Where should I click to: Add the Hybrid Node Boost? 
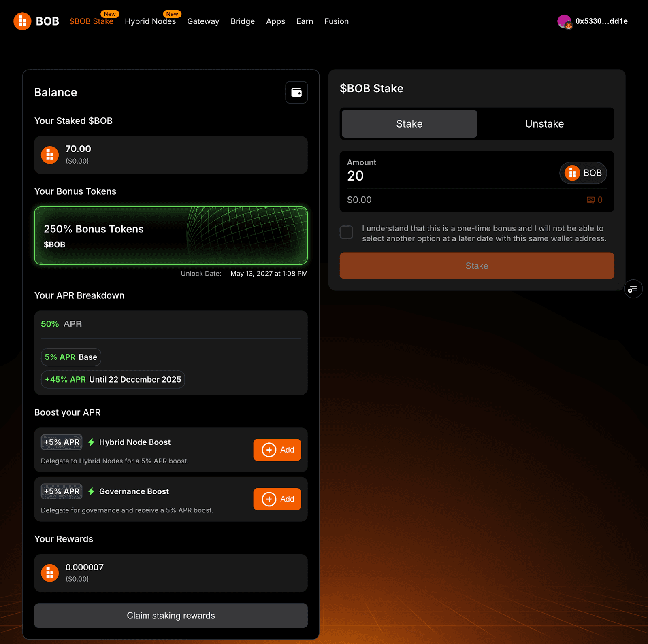277,450
